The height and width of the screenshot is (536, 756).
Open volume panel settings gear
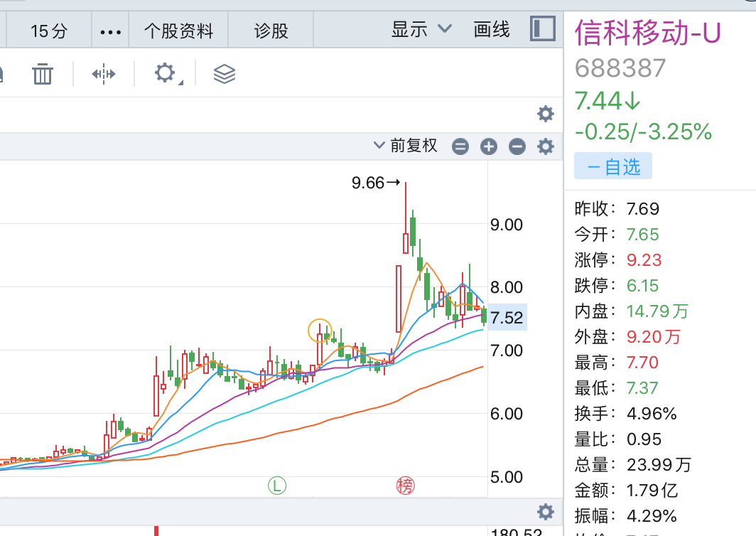pos(545,511)
